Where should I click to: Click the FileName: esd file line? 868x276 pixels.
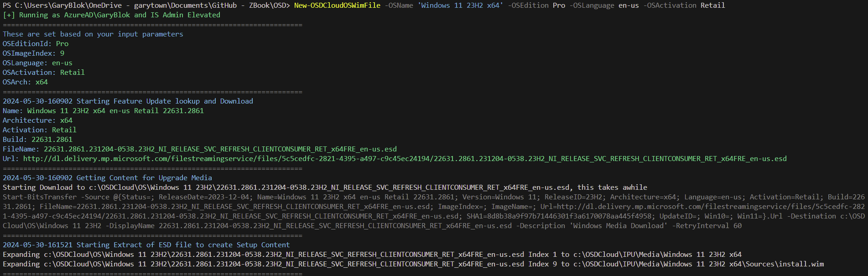pyautogui.click(x=200, y=149)
